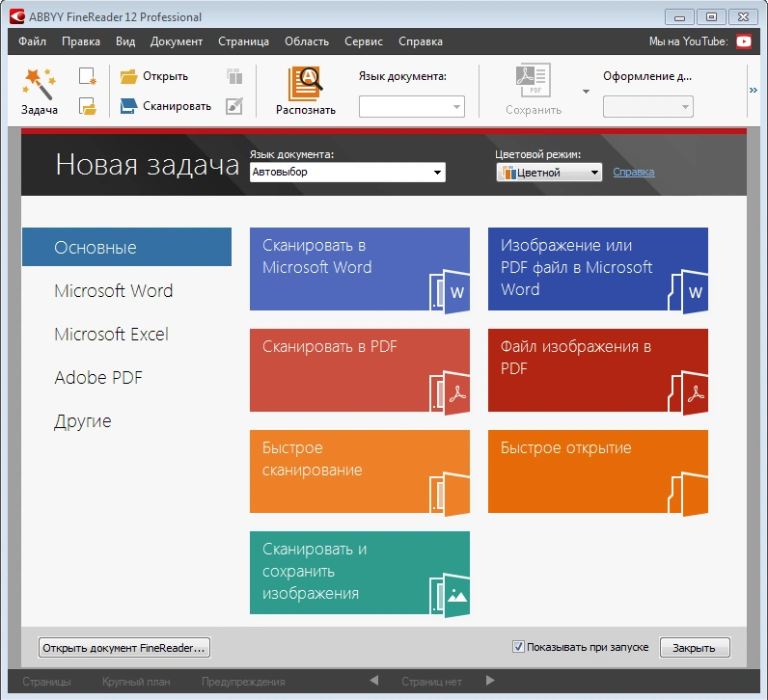Go to next page arrow
The height and width of the screenshot is (700, 768).
pyautogui.click(x=490, y=681)
